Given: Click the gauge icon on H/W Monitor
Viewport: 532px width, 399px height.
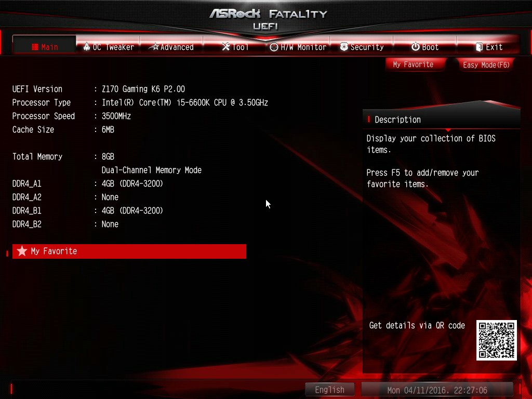Looking at the screenshot, I should [x=274, y=47].
